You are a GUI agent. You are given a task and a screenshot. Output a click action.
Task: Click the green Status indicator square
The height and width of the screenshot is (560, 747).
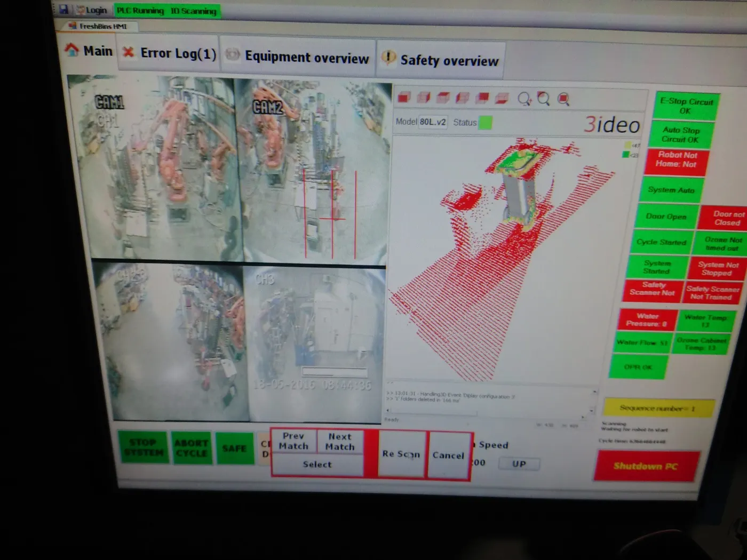pos(485,123)
